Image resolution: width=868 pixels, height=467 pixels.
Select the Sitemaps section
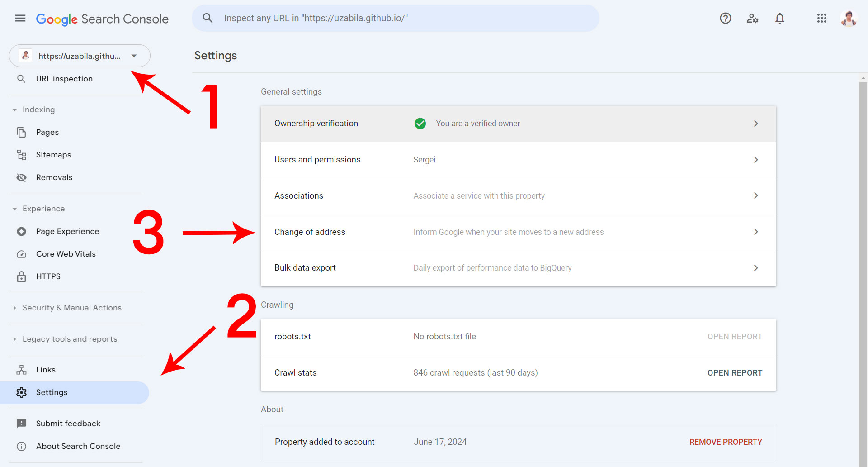(53, 154)
